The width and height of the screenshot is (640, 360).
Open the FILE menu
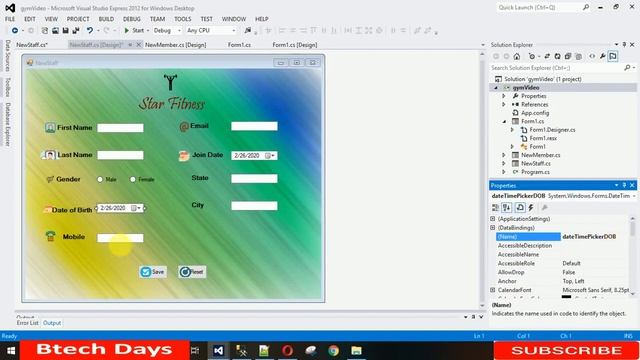coord(10,19)
